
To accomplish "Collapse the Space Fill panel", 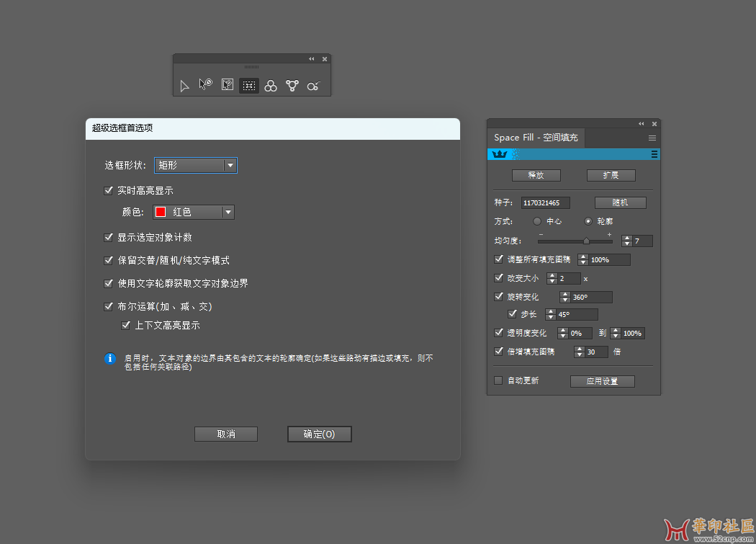I will coord(642,124).
